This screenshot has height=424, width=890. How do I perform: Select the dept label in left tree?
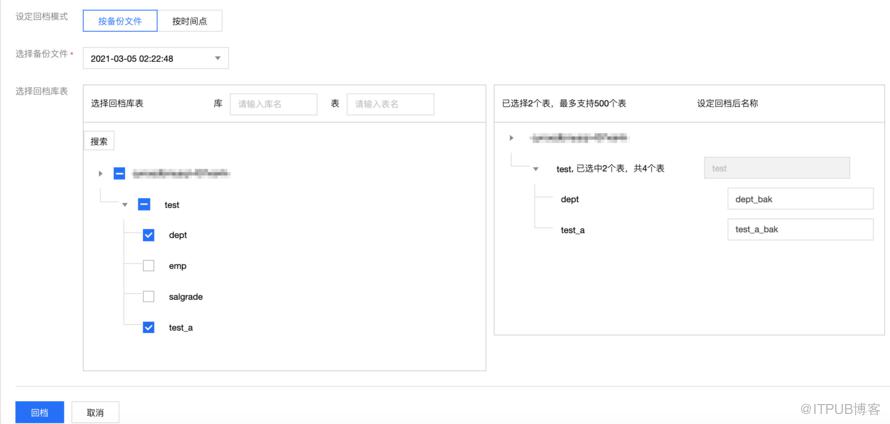(x=178, y=235)
